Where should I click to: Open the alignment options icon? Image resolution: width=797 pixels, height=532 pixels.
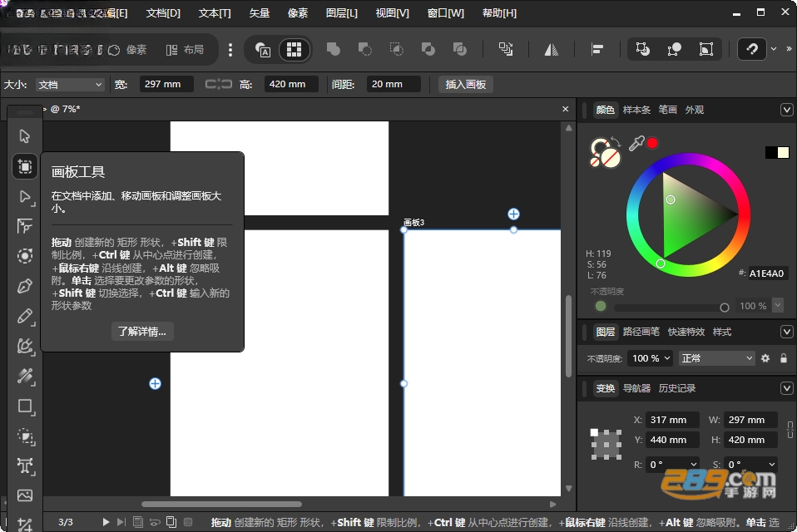[597, 49]
